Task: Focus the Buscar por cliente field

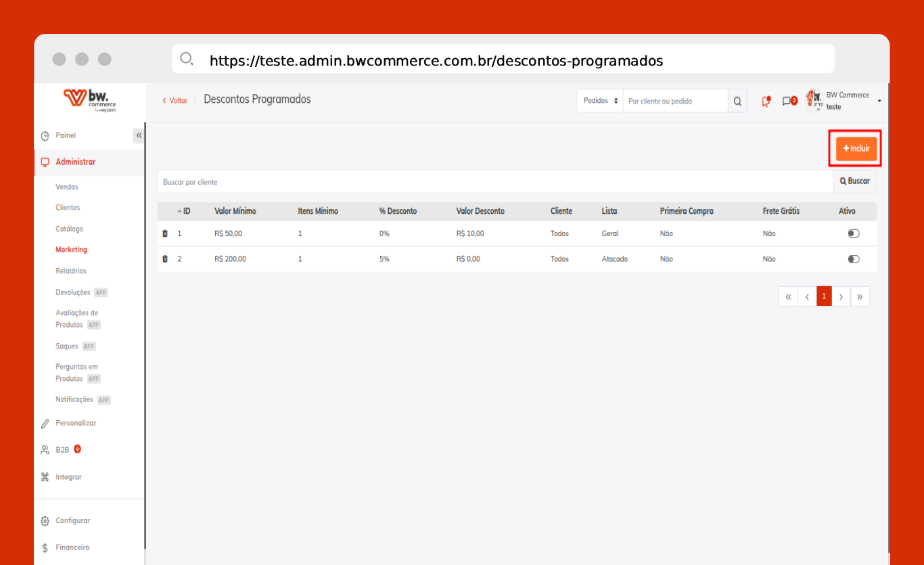Action: click(495, 182)
